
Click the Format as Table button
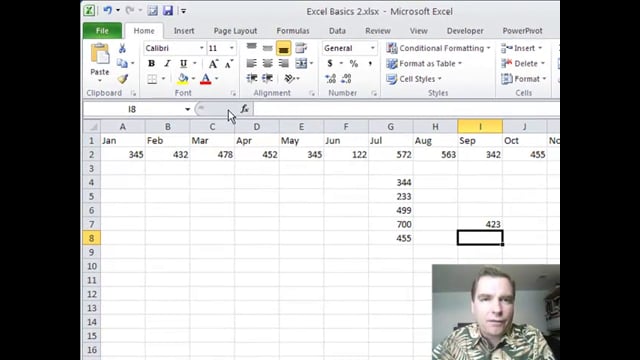[x=424, y=63]
